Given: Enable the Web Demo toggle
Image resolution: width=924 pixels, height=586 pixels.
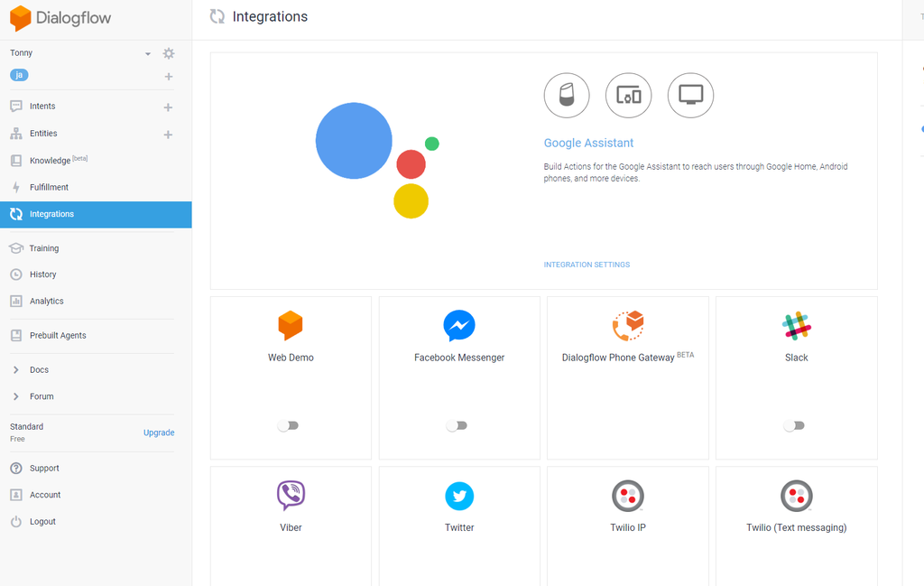Looking at the screenshot, I should [x=288, y=425].
